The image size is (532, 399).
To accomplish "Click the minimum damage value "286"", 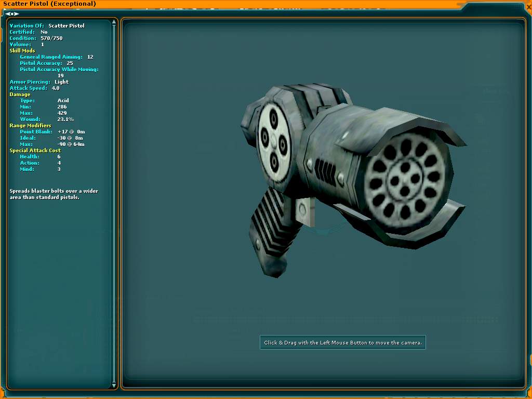I will point(62,107).
